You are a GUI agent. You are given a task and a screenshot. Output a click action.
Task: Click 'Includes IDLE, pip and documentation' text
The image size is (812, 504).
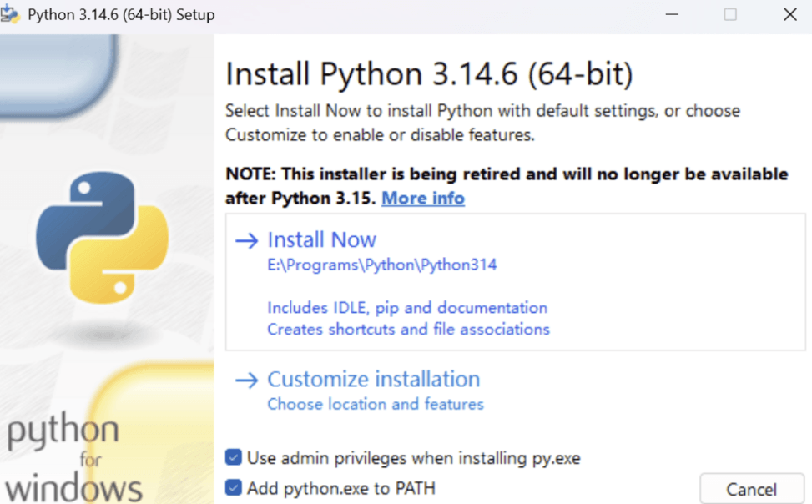click(407, 308)
